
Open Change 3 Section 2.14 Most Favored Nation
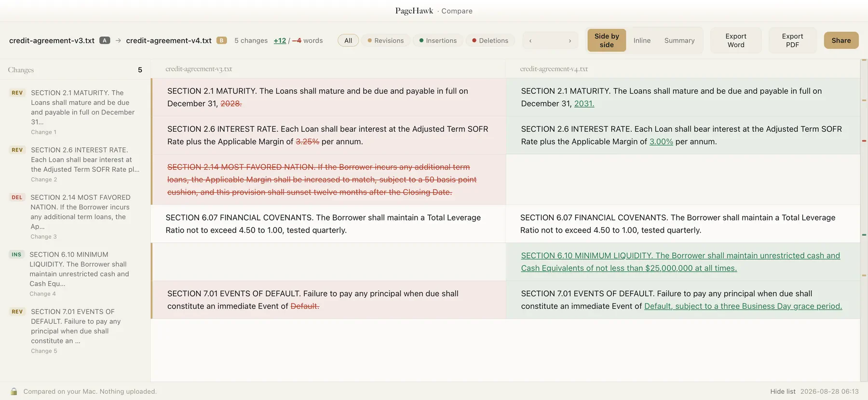pos(75,217)
